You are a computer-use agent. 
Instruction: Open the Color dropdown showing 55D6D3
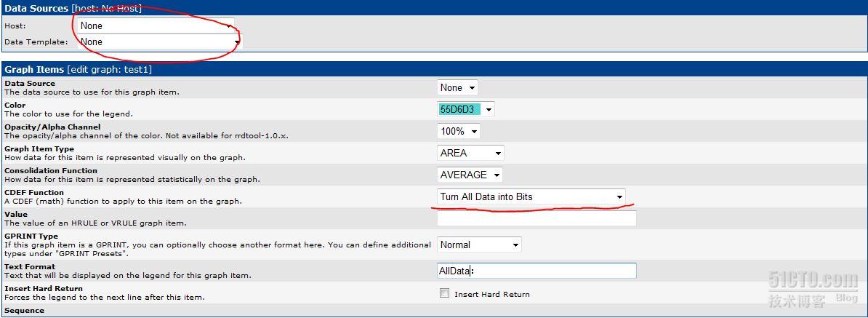(x=465, y=110)
